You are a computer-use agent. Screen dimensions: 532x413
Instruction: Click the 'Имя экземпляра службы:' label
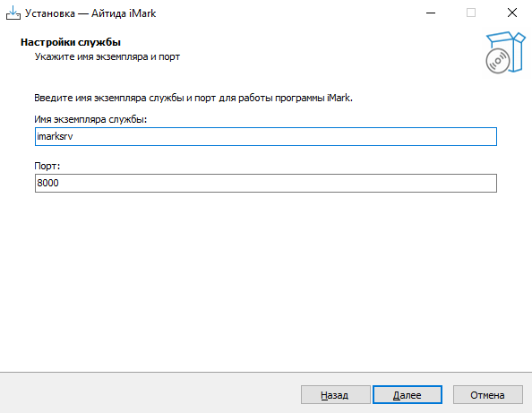(90, 119)
